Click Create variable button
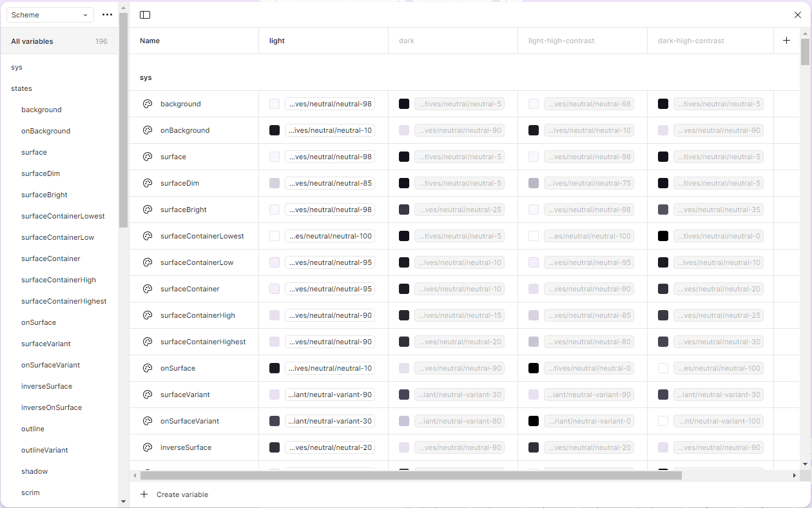The width and height of the screenshot is (812, 508). pos(174,494)
